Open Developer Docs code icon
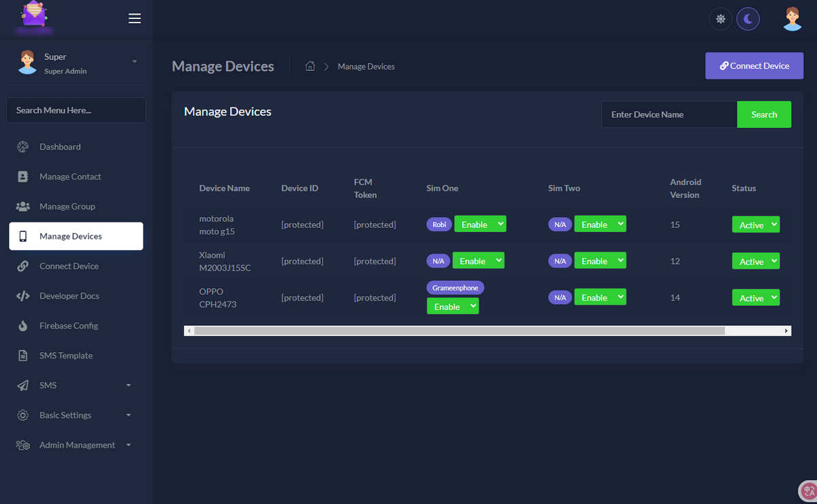This screenshot has height=504, width=817. coord(23,296)
